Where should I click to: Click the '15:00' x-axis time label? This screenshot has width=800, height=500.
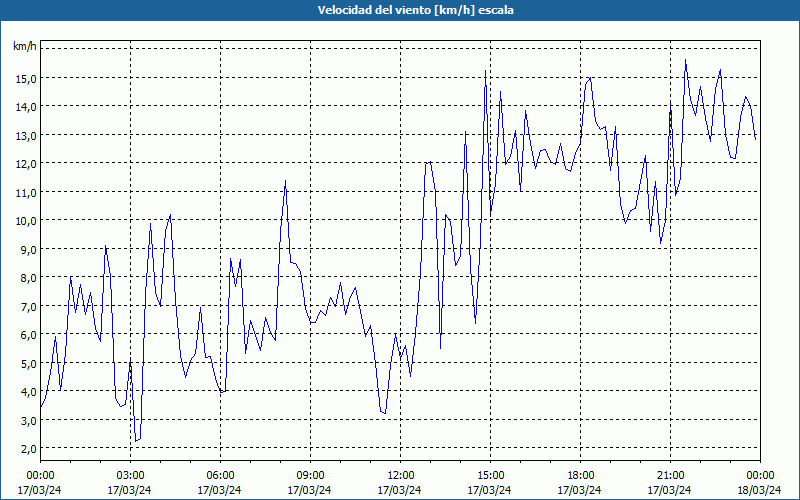pyautogui.click(x=490, y=476)
